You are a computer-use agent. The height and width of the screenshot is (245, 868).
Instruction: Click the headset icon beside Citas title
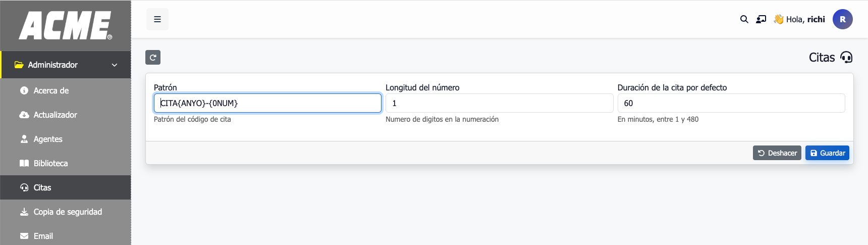coord(846,58)
